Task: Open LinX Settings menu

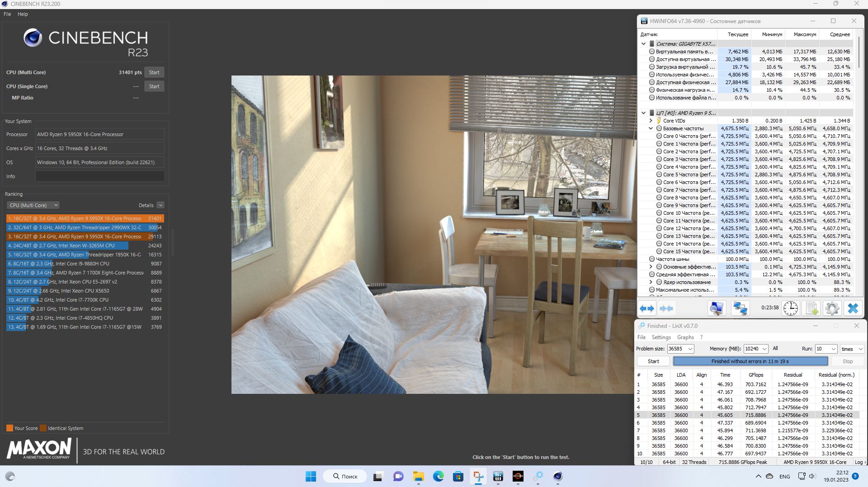Action: pos(661,337)
